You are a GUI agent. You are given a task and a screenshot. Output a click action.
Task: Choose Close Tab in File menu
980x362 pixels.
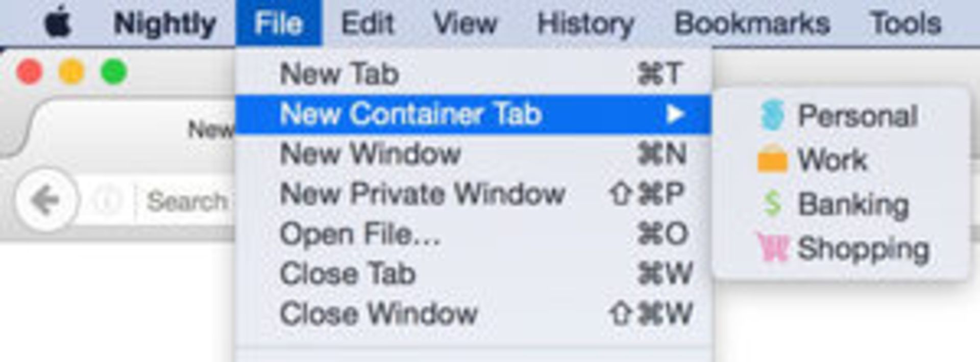tap(473, 274)
